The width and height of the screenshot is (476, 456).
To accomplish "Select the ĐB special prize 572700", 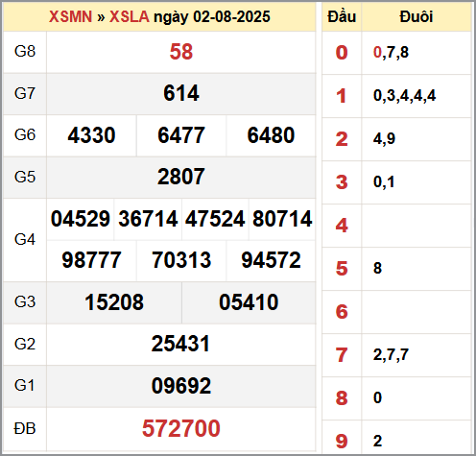I will (x=181, y=428).
